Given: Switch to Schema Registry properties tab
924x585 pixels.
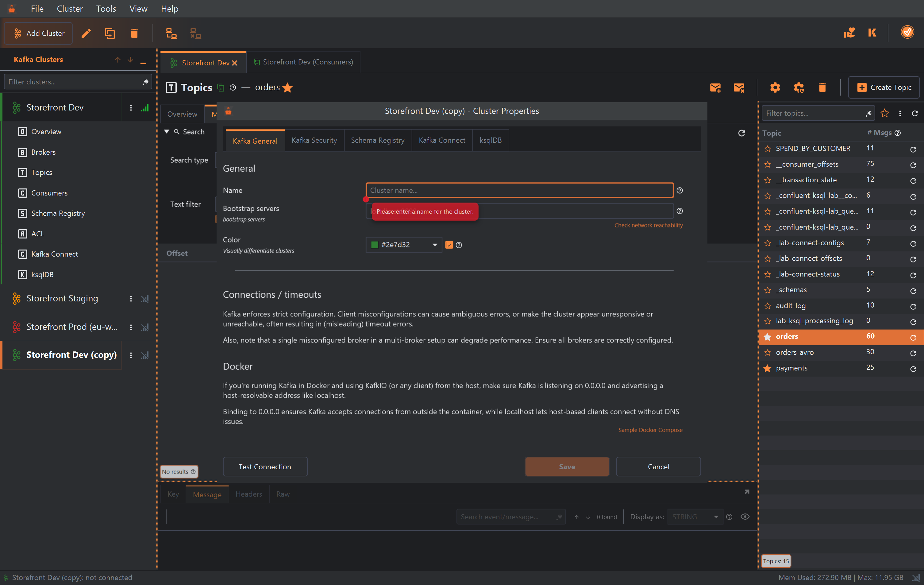Looking at the screenshot, I should [378, 141].
